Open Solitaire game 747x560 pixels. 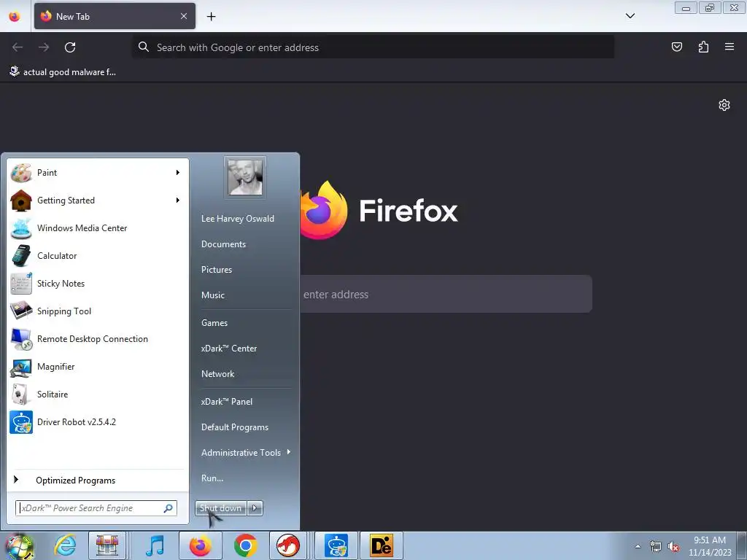[x=98, y=394]
